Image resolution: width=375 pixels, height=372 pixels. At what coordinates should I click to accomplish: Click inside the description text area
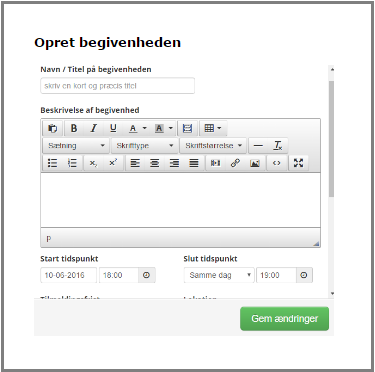pyautogui.click(x=180, y=200)
